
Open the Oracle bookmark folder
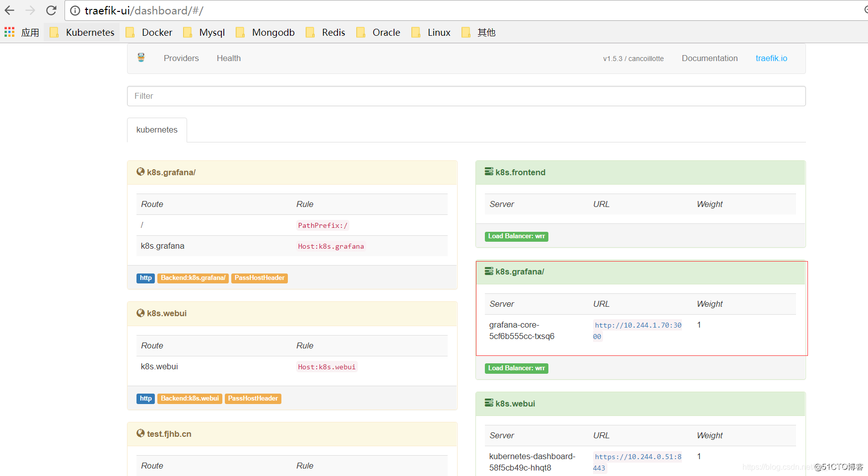pyautogui.click(x=379, y=32)
